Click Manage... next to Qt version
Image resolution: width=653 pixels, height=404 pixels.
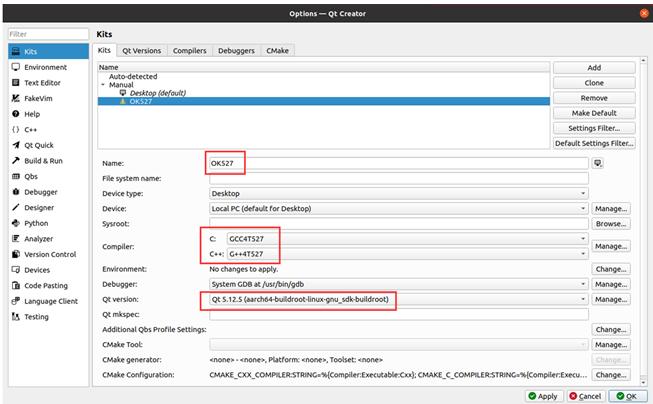coord(611,299)
